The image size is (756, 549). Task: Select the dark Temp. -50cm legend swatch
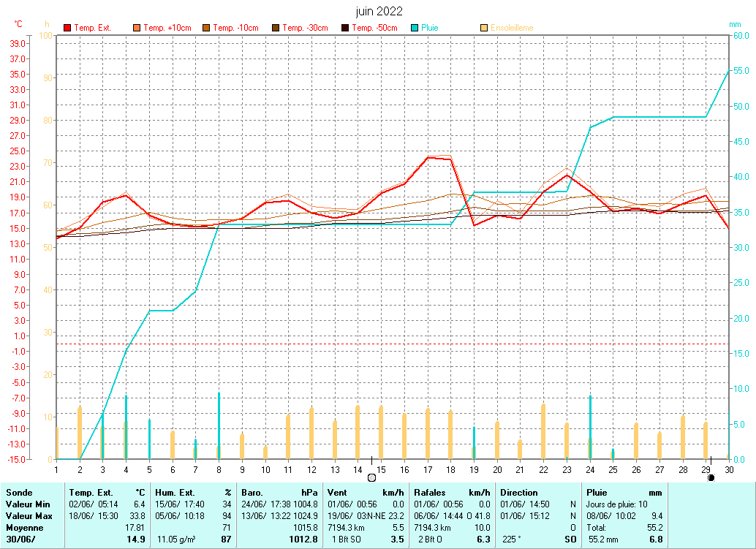tap(345, 28)
